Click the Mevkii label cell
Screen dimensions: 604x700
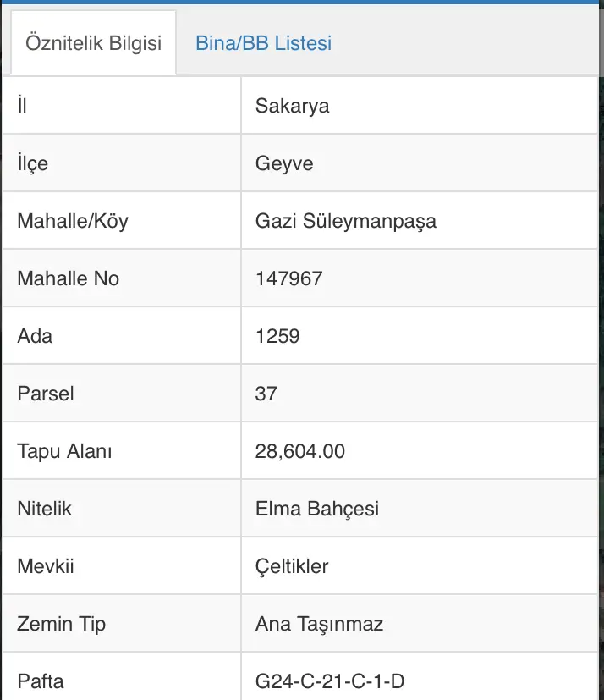pyautogui.click(x=122, y=566)
